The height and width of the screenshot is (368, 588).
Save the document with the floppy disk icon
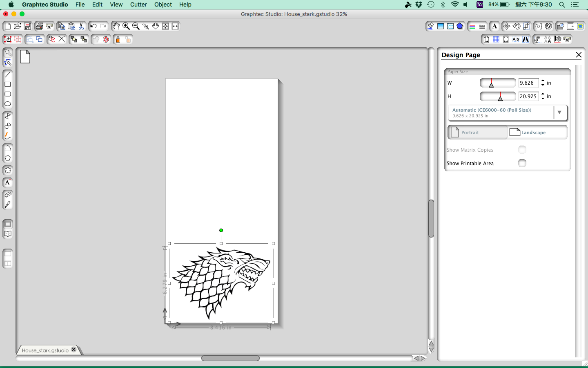[x=27, y=26]
